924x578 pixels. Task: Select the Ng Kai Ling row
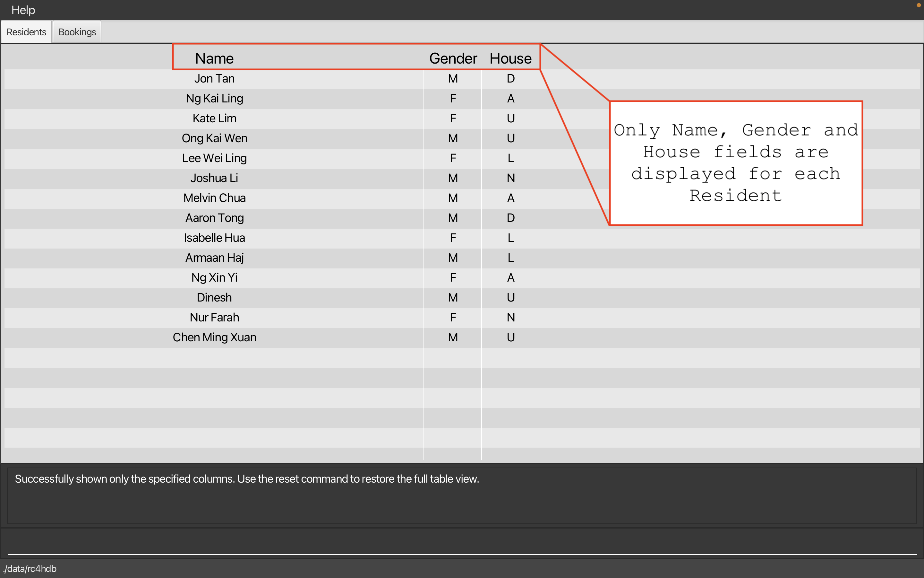point(462,99)
